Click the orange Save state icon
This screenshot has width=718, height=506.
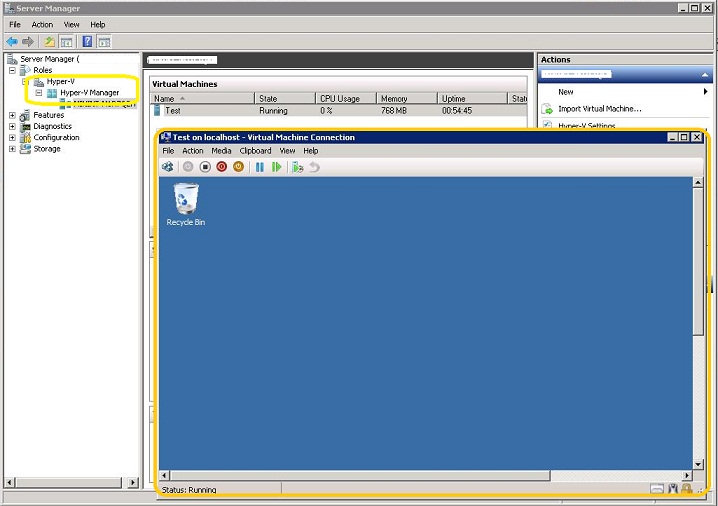(x=239, y=167)
